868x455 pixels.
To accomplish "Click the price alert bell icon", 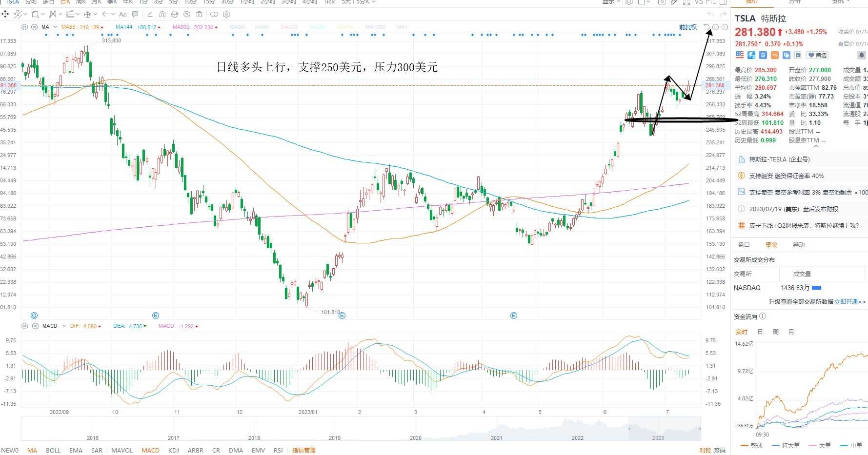I will [x=862, y=55].
